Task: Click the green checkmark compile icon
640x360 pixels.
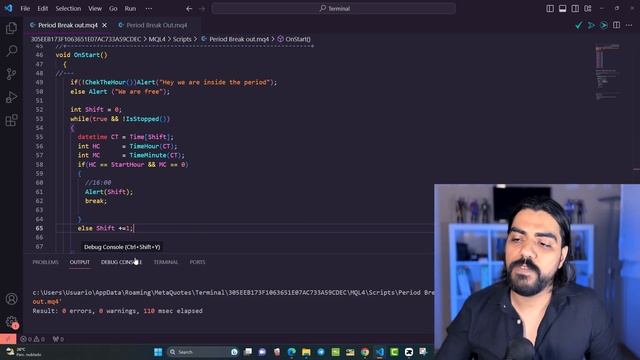Action: pos(578,25)
